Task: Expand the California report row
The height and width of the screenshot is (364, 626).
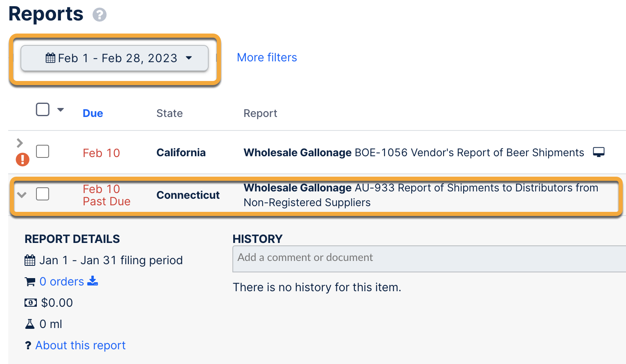Action: pyautogui.click(x=20, y=143)
